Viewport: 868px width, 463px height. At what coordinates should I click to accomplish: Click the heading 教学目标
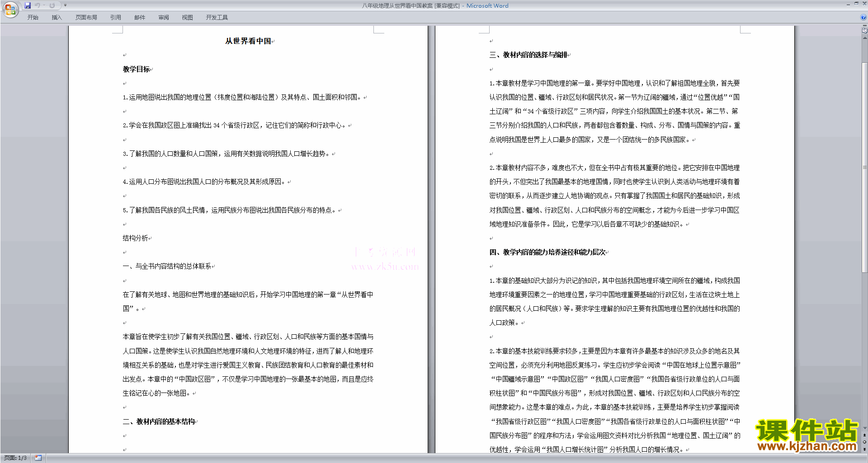pos(136,69)
